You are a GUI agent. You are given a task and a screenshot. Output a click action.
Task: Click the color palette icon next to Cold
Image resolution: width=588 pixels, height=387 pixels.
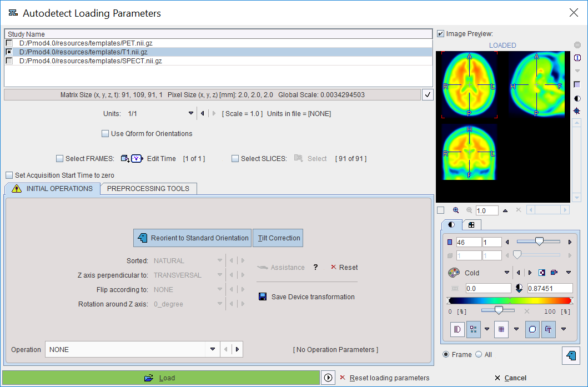click(454, 273)
